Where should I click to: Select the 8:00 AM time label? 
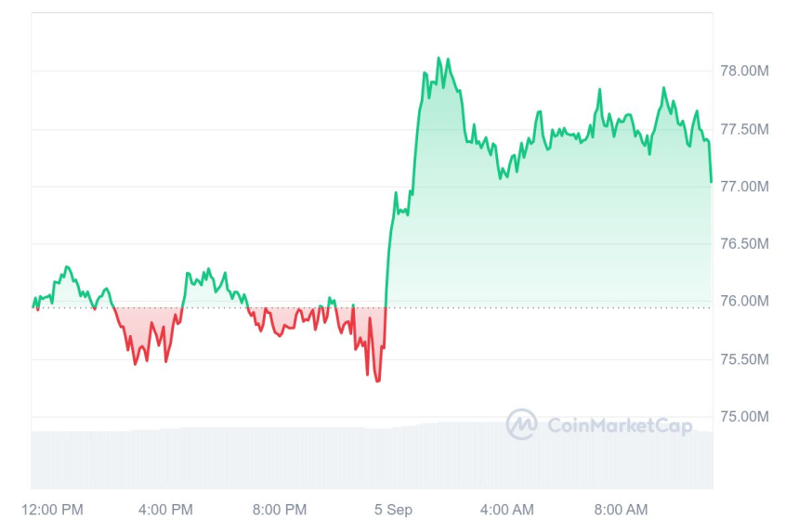(621, 510)
